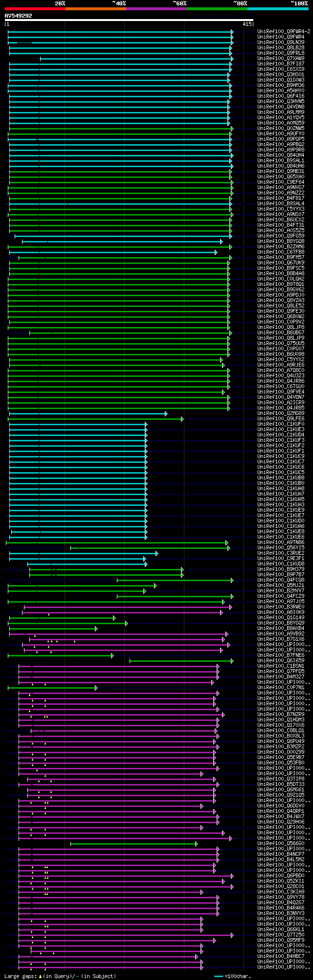Select the UniRef100_B9H379 label
This screenshot has height=980, width=313.
pos(281,569)
